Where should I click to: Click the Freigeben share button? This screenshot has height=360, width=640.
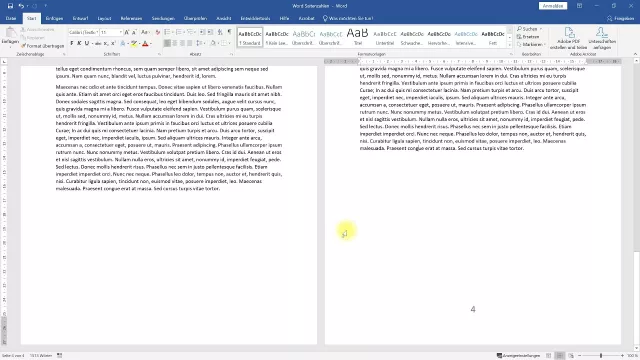pos(621,18)
